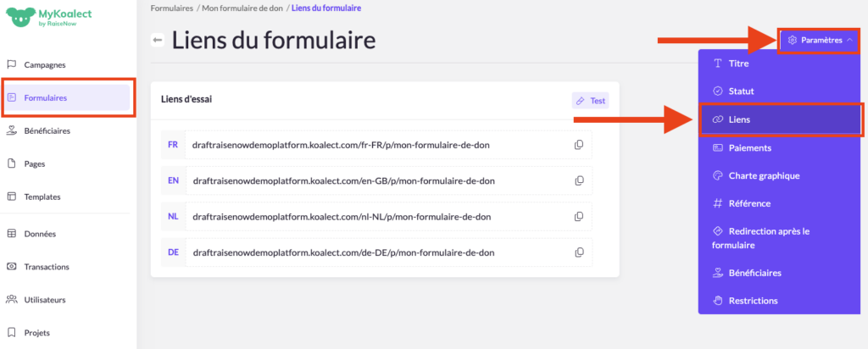This screenshot has height=349, width=868.
Task: Click the Transactions sidebar icon
Action: (12, 266)
